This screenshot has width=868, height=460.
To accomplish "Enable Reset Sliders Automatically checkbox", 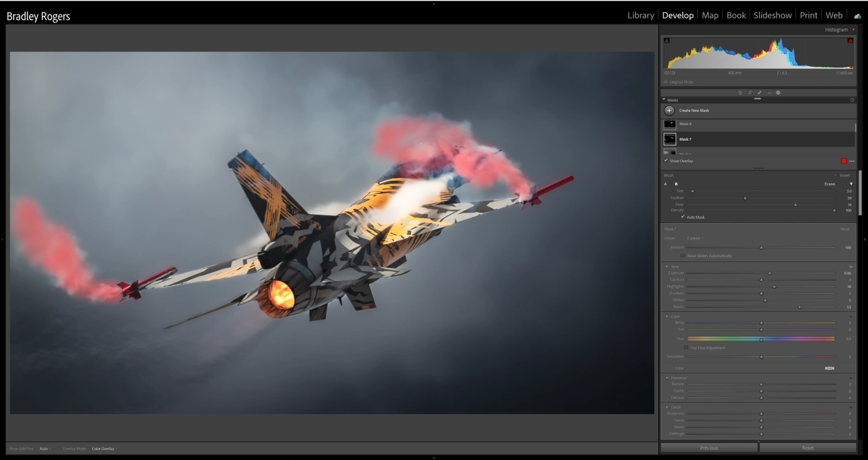I will point(683,256).
